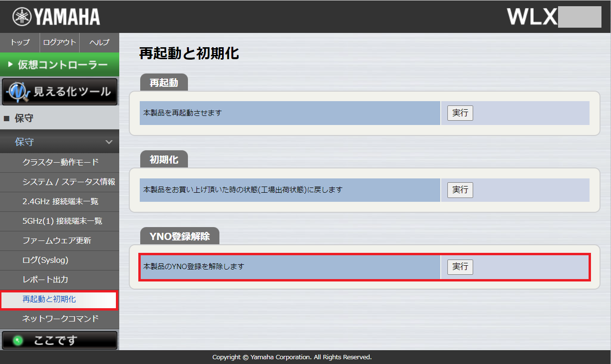Open the ヘルプ menu
The height and width of the screenshot is (364, 611).
[x=99, y=42]
